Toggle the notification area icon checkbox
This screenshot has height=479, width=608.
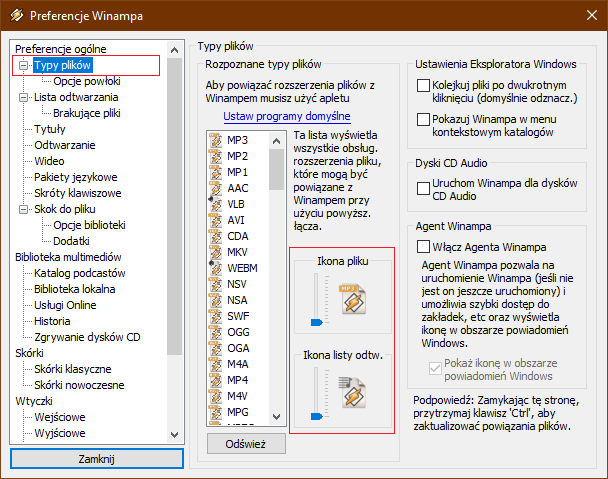pos(435,368)
